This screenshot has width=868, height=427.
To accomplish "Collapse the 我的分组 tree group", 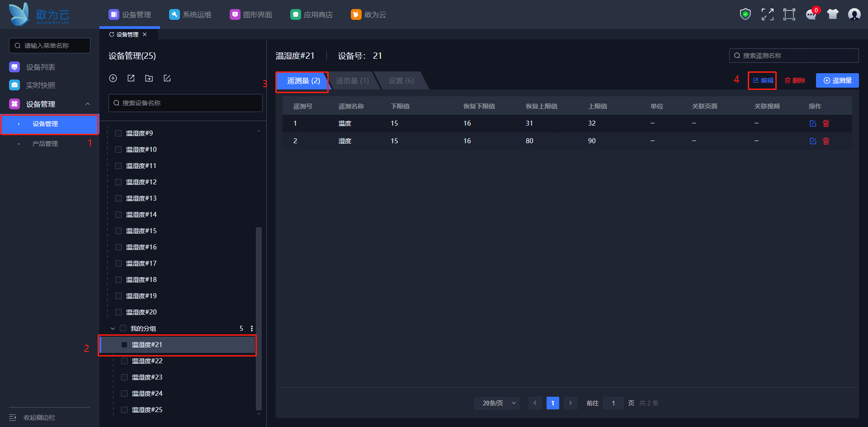I will click(x=113, y=328).
